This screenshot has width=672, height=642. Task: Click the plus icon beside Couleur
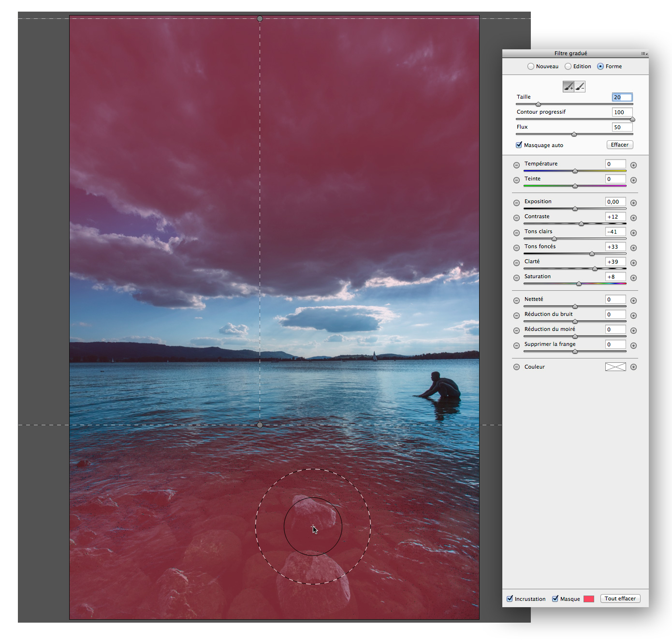(x=633, y=367)
